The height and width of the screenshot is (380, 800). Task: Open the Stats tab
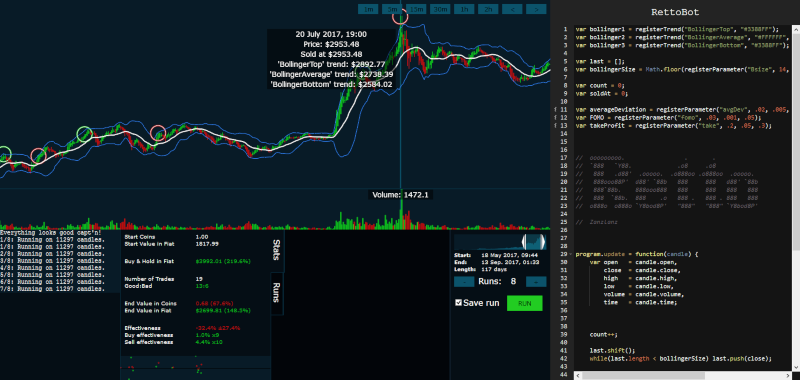point(277,250)
